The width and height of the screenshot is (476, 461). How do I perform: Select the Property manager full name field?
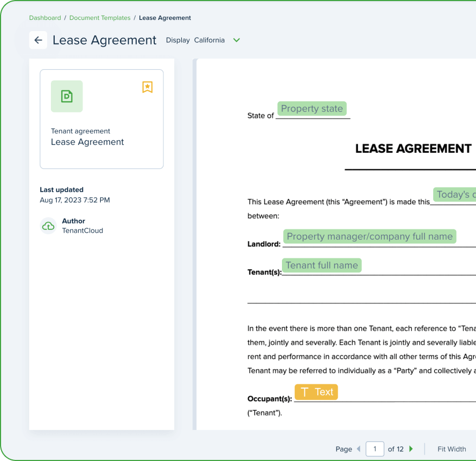(369, 236)
